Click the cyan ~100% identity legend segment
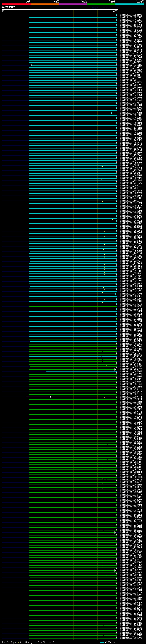 (x=130, y=4)
